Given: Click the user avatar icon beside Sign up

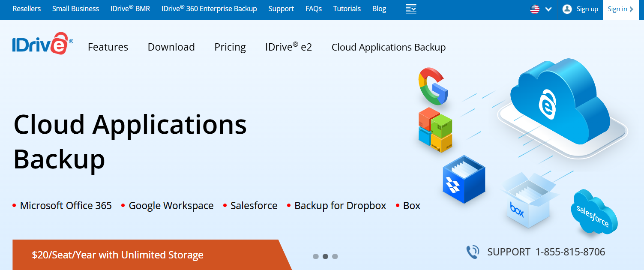Looking at the screenshot, I should (567, 9).
